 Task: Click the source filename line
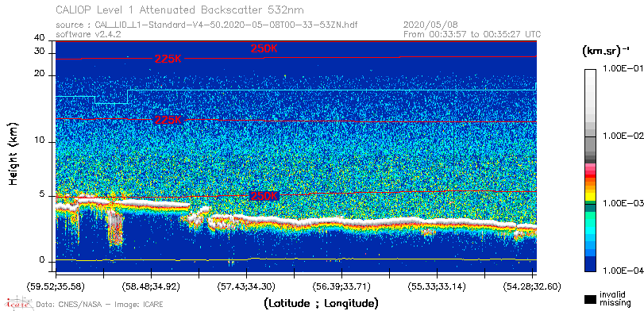[x=206, y=25]
